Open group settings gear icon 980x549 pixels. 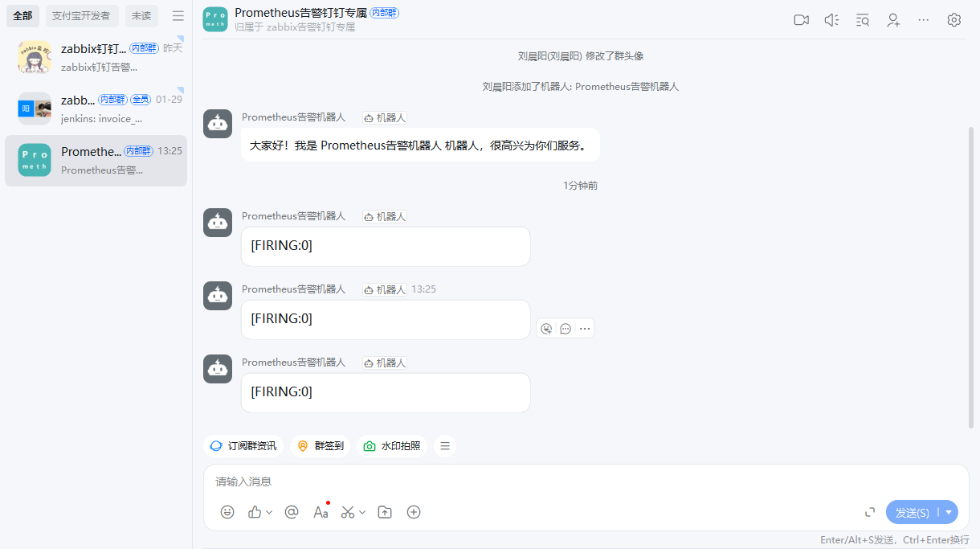[x=954, y=20]
